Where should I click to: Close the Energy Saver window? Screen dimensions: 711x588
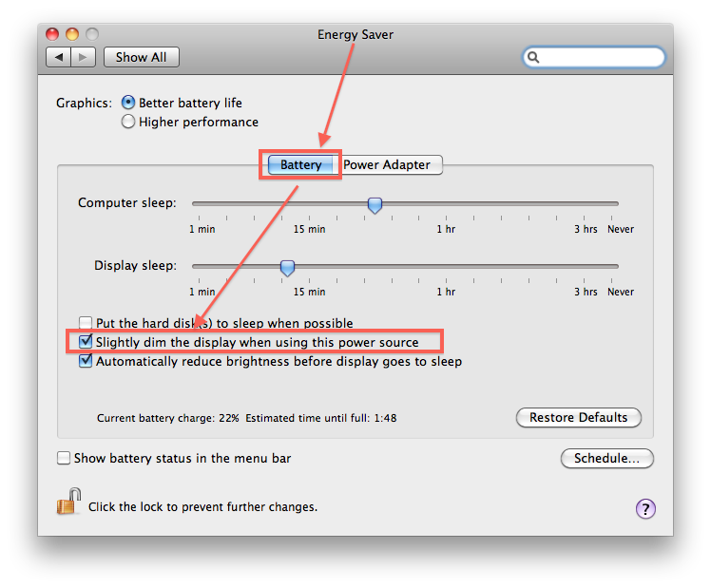(52, 34)
